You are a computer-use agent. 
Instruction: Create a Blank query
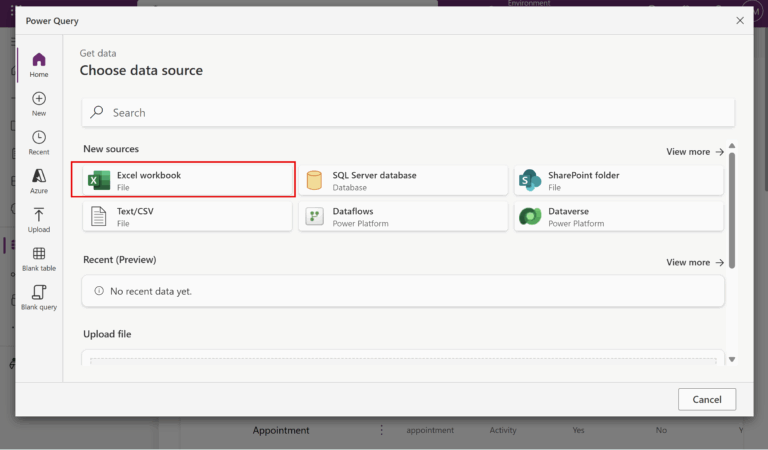[x=38, y=298]
